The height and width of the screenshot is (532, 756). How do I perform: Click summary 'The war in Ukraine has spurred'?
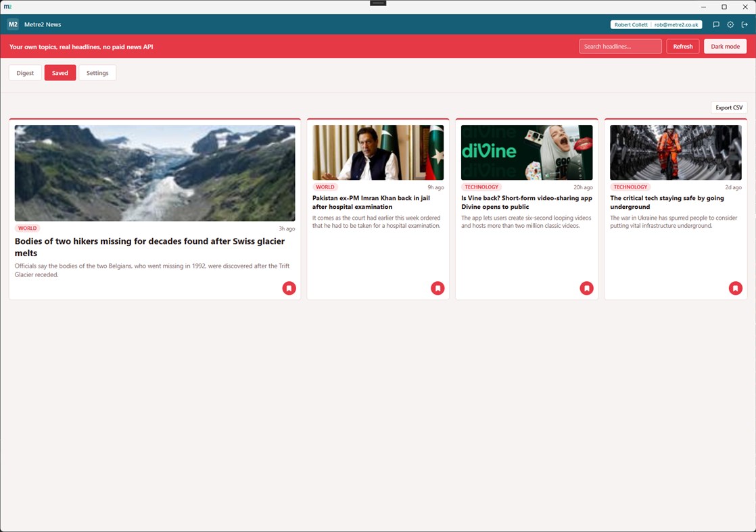(x=674, y=222)
